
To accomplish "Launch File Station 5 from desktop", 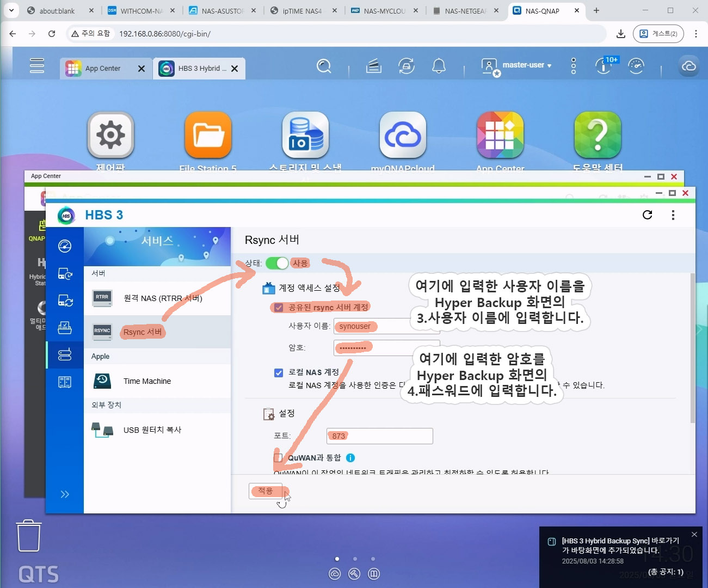I will tap(208, 136).
